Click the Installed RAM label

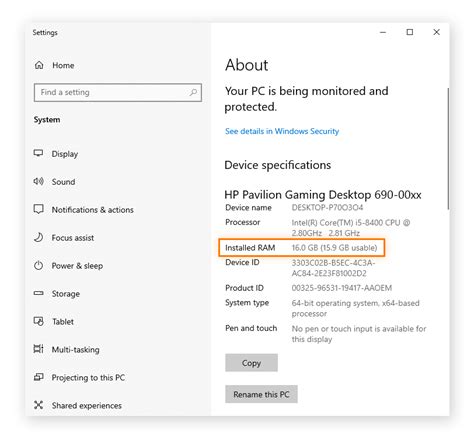(x=250, y=248)
